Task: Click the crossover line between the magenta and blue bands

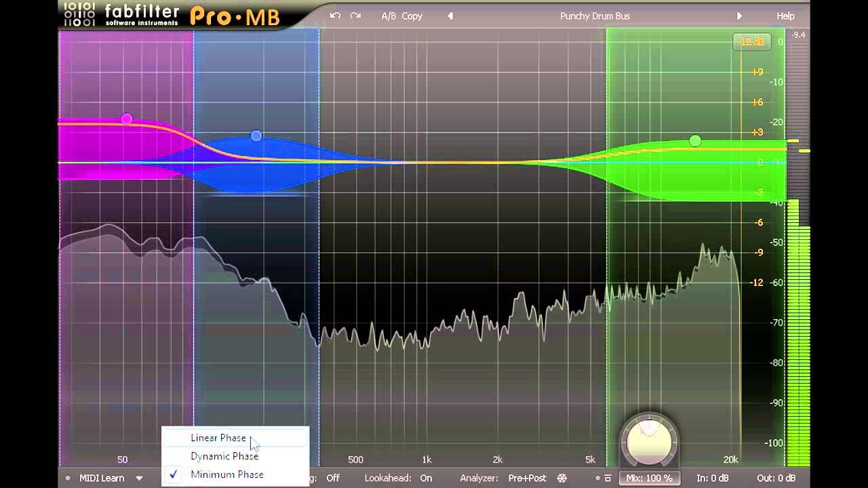Action: (x=194, y=247)
